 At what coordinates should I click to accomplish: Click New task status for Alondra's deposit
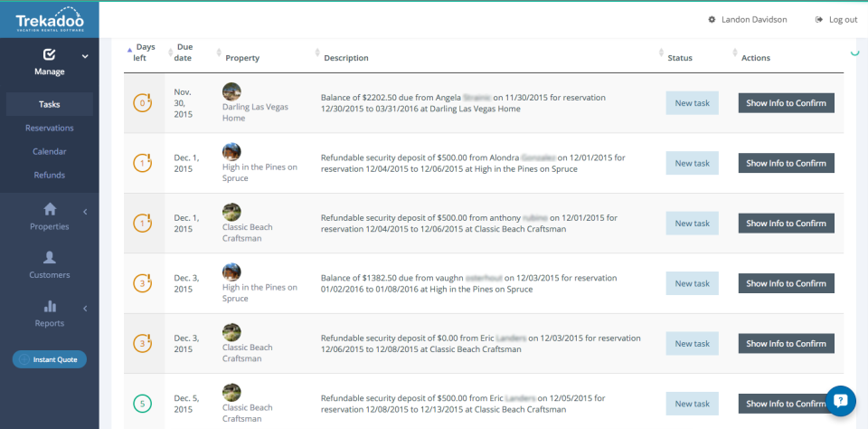692,163
